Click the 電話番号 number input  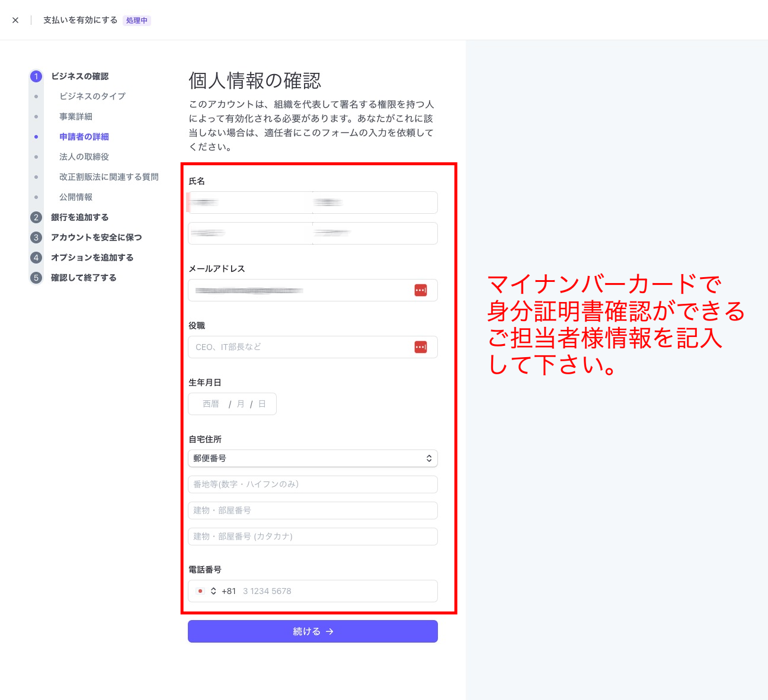335,591
